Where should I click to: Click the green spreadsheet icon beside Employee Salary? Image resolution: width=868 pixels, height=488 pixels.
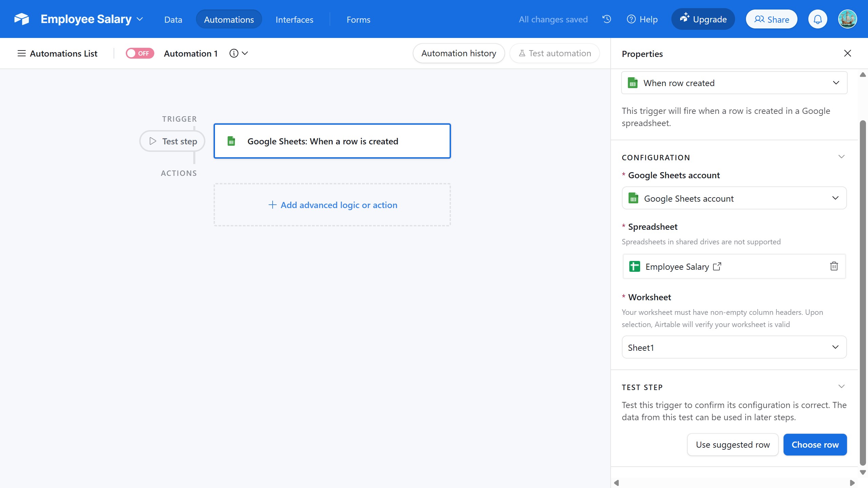coord(634,266)
